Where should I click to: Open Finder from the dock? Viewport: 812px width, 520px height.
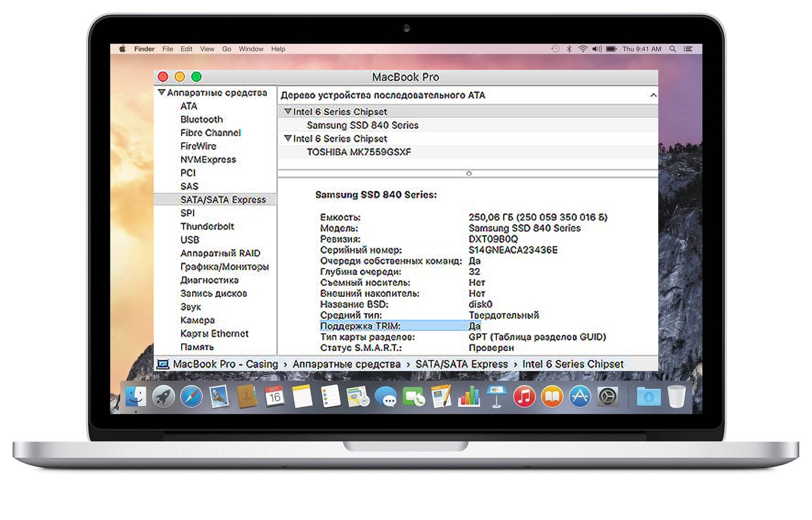pyautogui.click(x=136, y=397)
